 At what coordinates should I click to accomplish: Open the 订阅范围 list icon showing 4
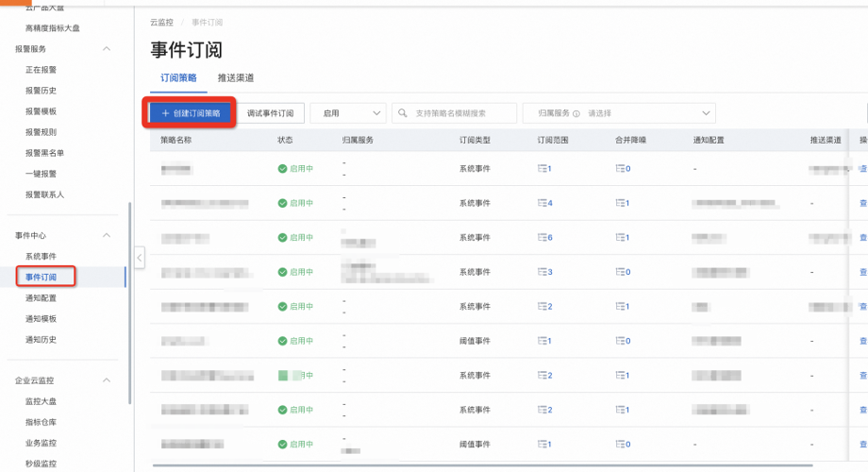[543, 203]
